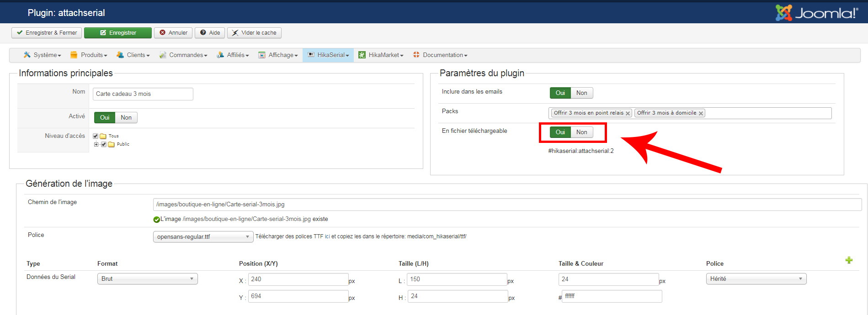Set Activé to Non
868x315 pixels.
tap(126, 118)
